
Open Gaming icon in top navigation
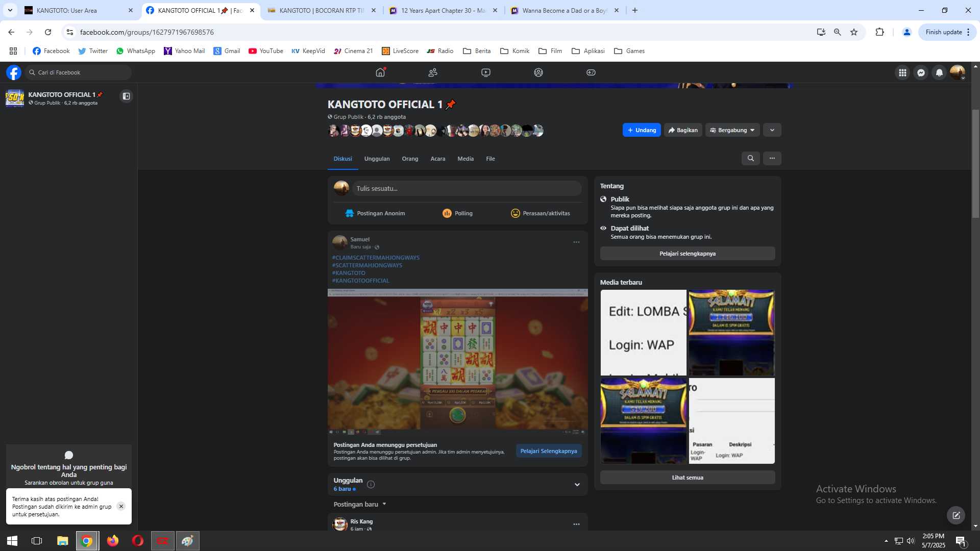[591, 72]
